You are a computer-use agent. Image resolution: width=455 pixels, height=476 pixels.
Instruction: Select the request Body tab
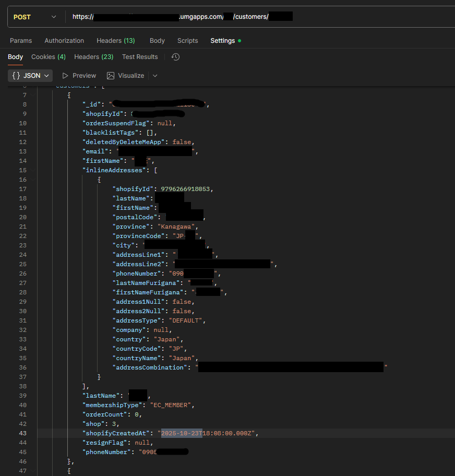pyautogui.click(x=157, y=41)
